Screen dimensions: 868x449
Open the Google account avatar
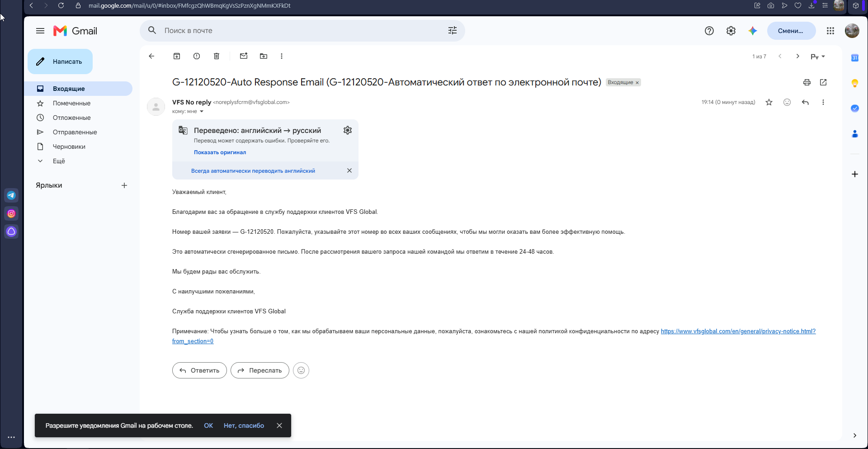click(x=852, y=31)
